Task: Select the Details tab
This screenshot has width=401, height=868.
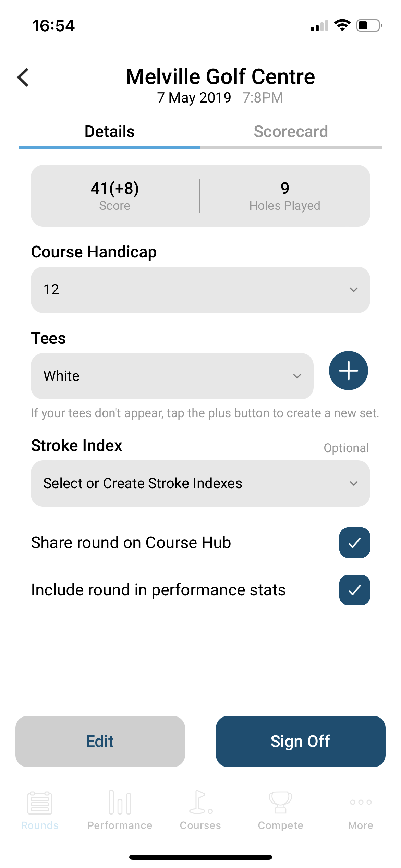Action: (110, 132)
